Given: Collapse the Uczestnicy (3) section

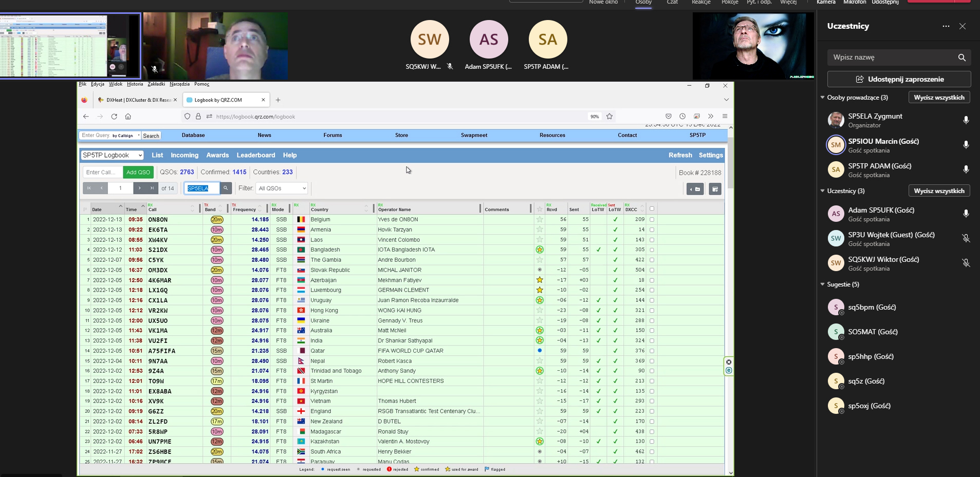Looking at the screenshot, I should click(822, 191).
